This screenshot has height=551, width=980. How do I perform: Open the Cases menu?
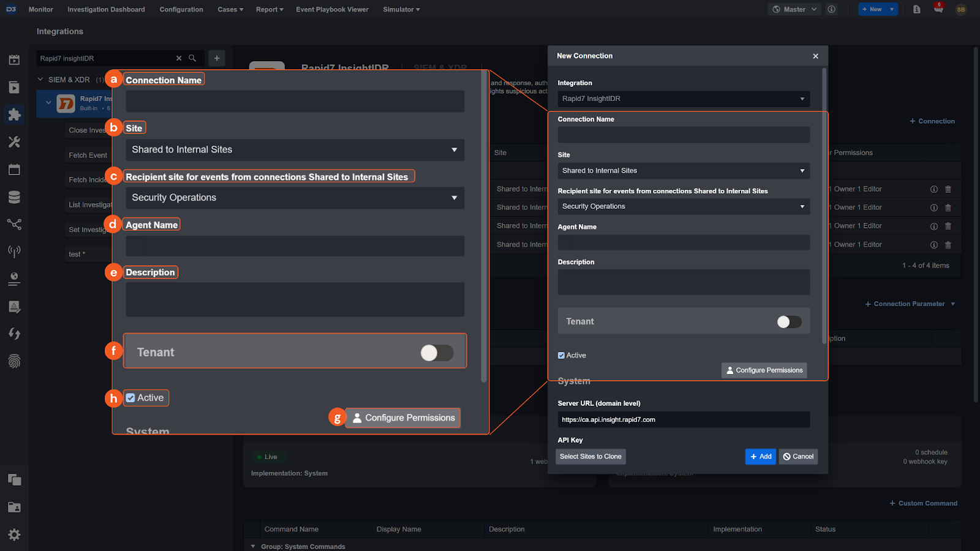click(x=230, y=9)
